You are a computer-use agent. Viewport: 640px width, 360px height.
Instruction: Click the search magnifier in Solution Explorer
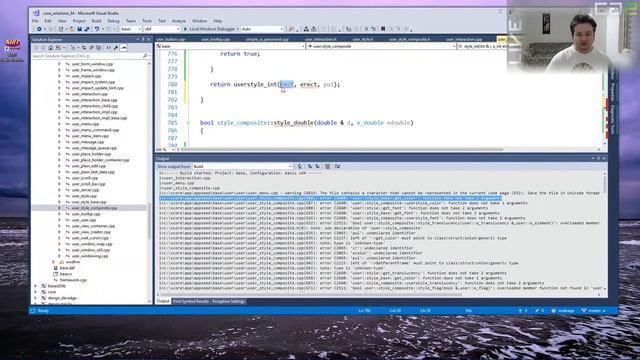(145, 56)
